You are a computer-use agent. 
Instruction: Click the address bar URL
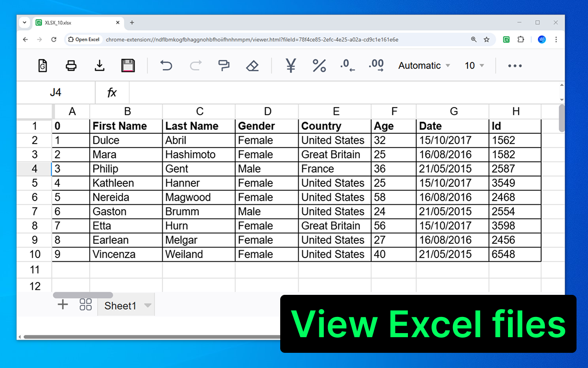252,40
